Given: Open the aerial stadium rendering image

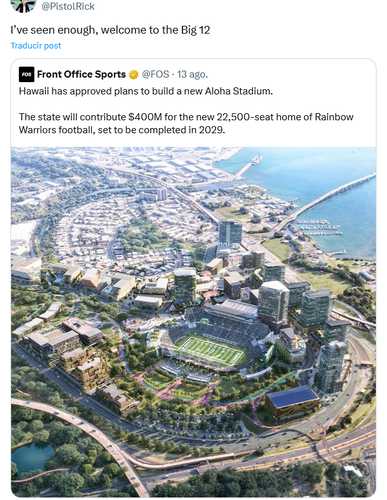Looking at the screenshot, I should point(193,322).
